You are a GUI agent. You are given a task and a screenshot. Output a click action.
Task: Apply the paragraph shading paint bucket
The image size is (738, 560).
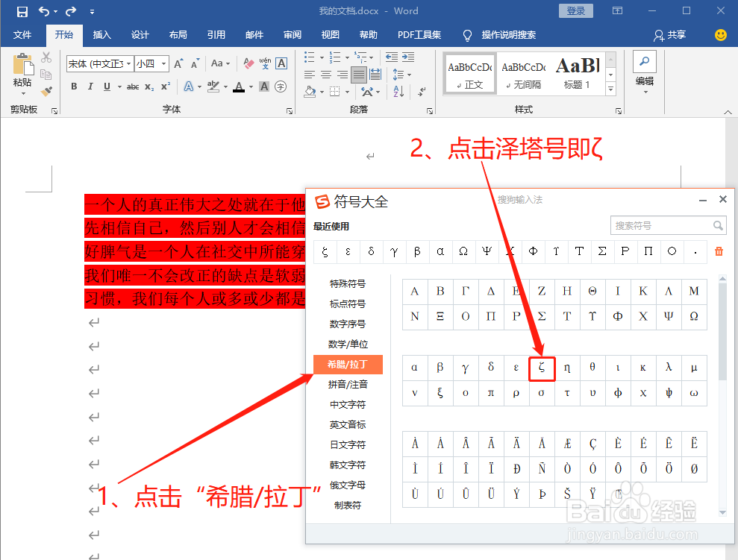[x=310, y=91]
